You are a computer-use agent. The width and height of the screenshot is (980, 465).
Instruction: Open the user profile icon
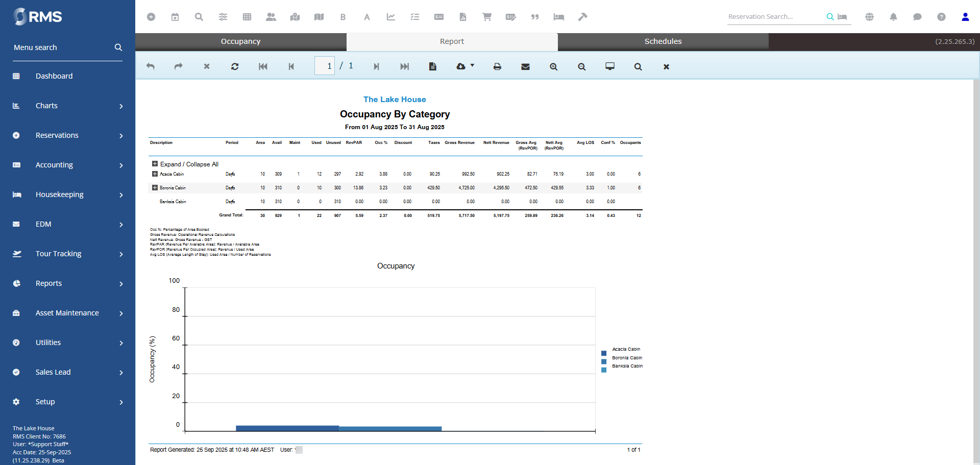[965, 17]
